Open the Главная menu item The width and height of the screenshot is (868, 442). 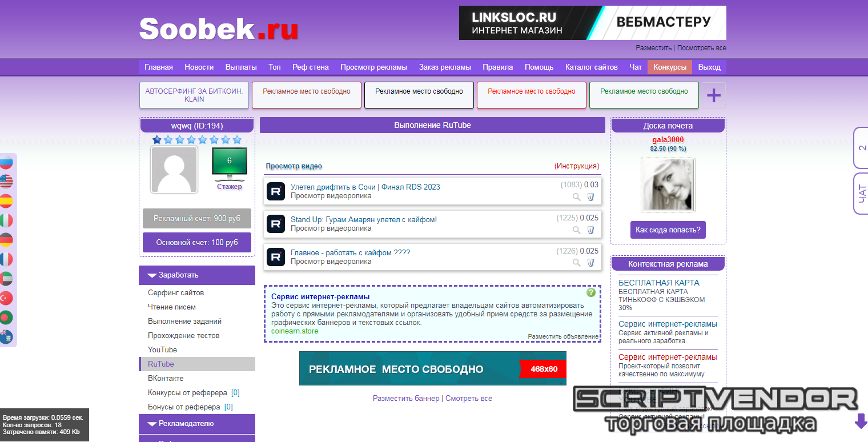pyautogui.click(x=159, y=67)
